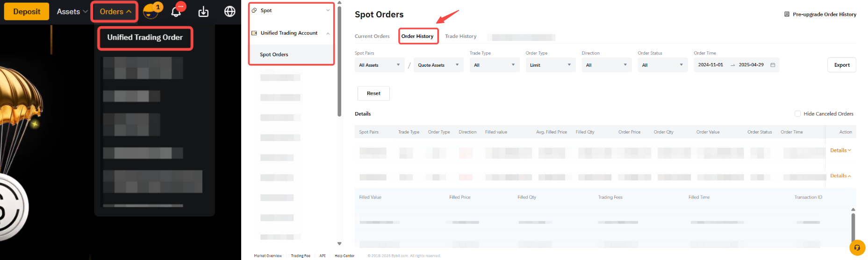This screenshot has height=260, width=868.
Task: Open the Quote Assets dropdown
Action: (x=438, y=65)
